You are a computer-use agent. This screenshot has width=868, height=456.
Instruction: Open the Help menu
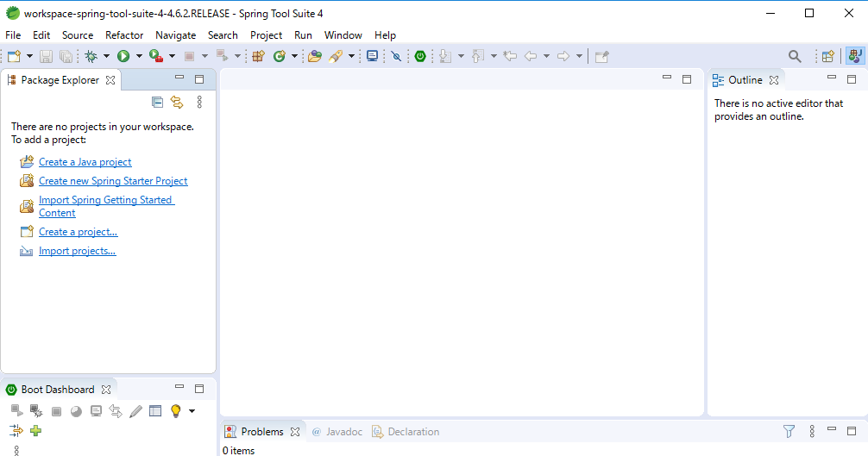[x=386, y=34]
